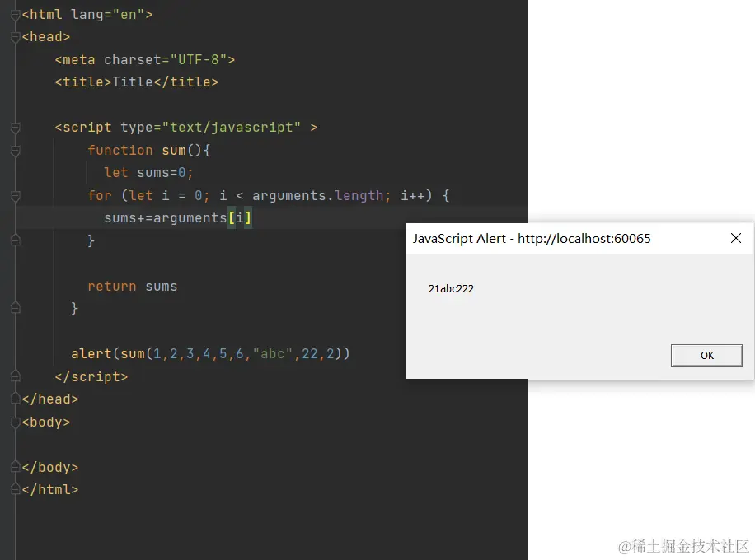Click the type="text/javascript" attribute
This screenshot has height=560, width=755.
(x=210, y=128)
